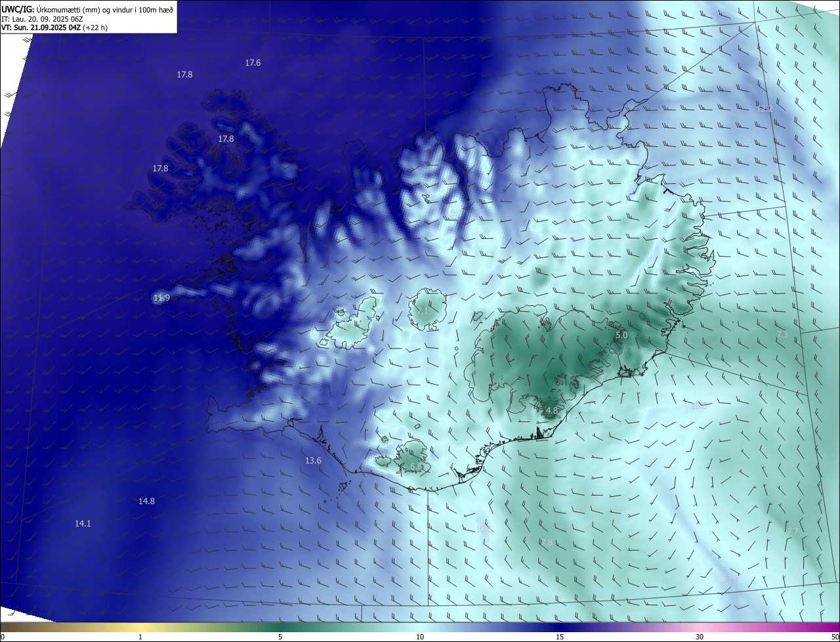
Task: Click the 13.6 value label
Action: (x=313, y=461)
